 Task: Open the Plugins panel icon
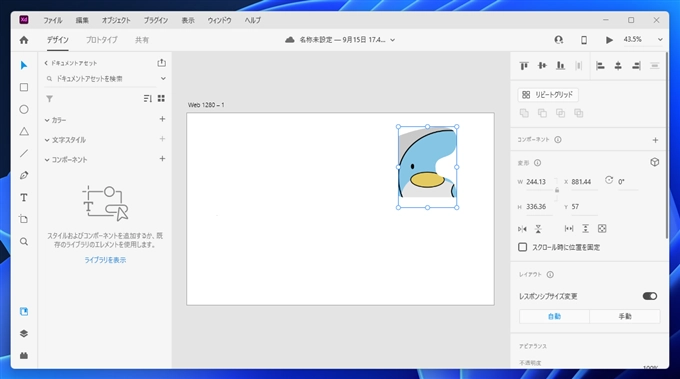[x=24, y=356]
